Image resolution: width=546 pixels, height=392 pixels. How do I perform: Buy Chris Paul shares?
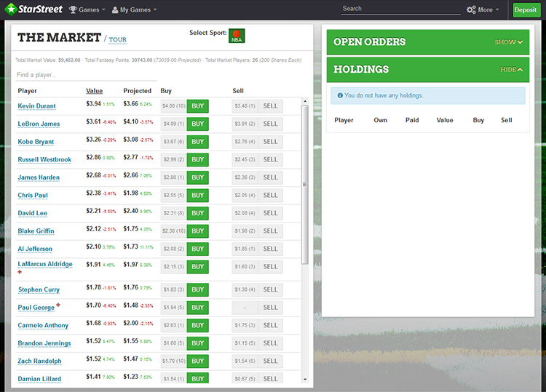tap(198, 196)
